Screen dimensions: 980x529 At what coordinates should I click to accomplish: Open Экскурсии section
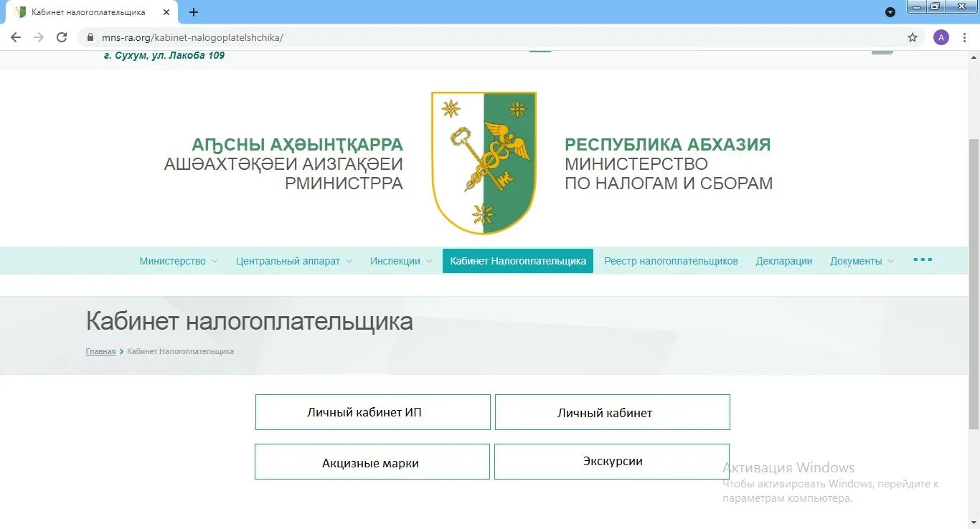click(x=612, y=462)
